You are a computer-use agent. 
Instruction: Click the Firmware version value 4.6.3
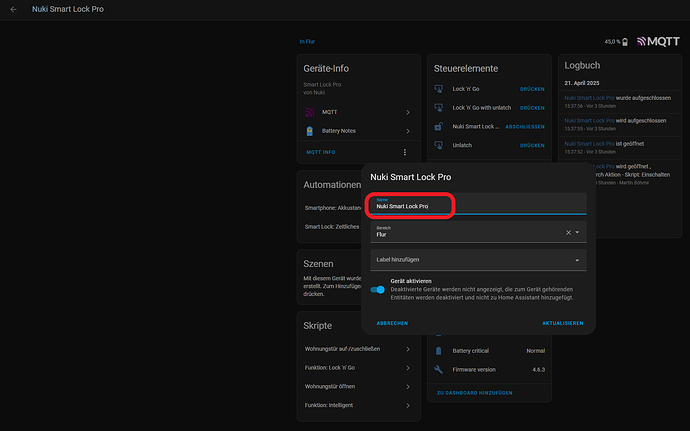(x=538, y=370)
